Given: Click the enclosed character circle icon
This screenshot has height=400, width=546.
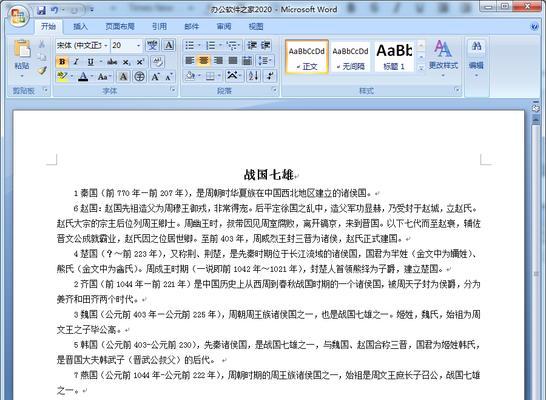Looking at the screenshot, I should click(x=140, y=77).
